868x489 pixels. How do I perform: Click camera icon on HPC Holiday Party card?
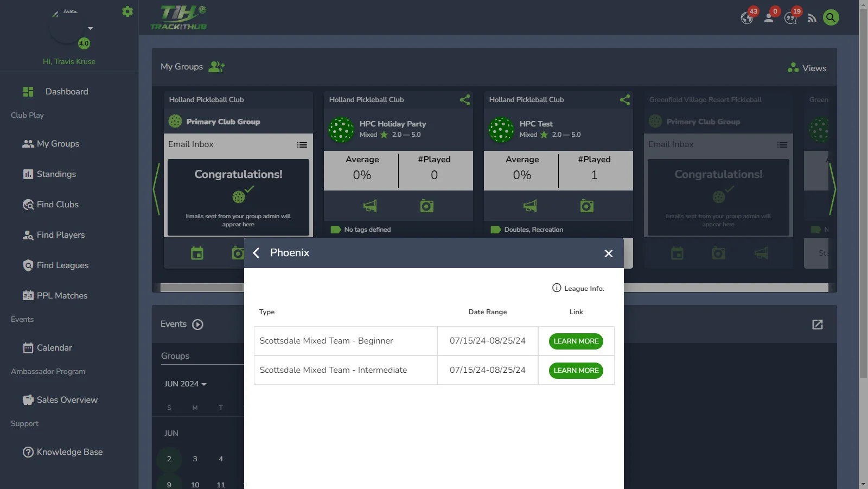coord(427,206)
